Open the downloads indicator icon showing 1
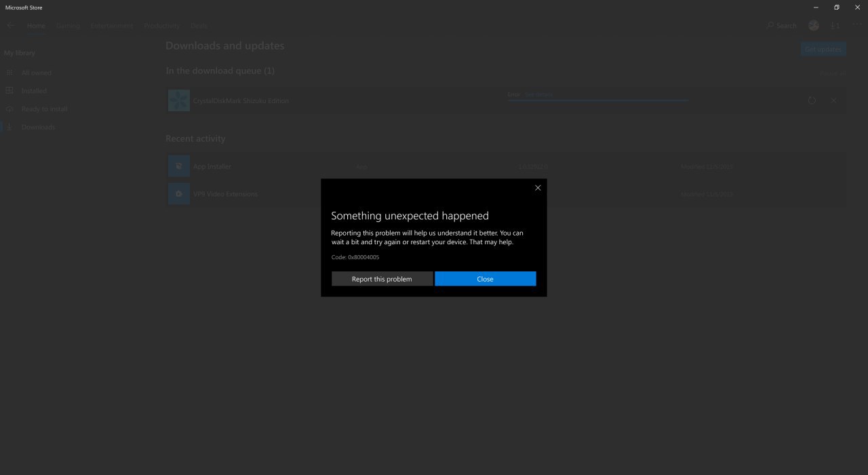868x475 pixels. coord(835,26)
